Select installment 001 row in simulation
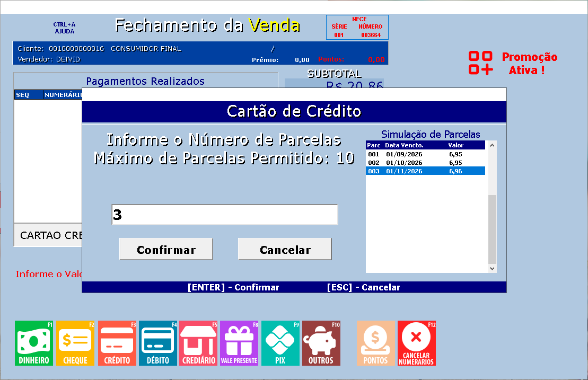This screenshot has height=380, width=588. [425, 154]
